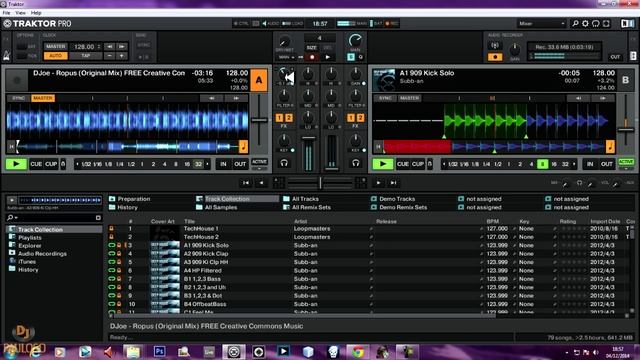
Task: Click crossfader jump-left button
Action: point(246,183)
